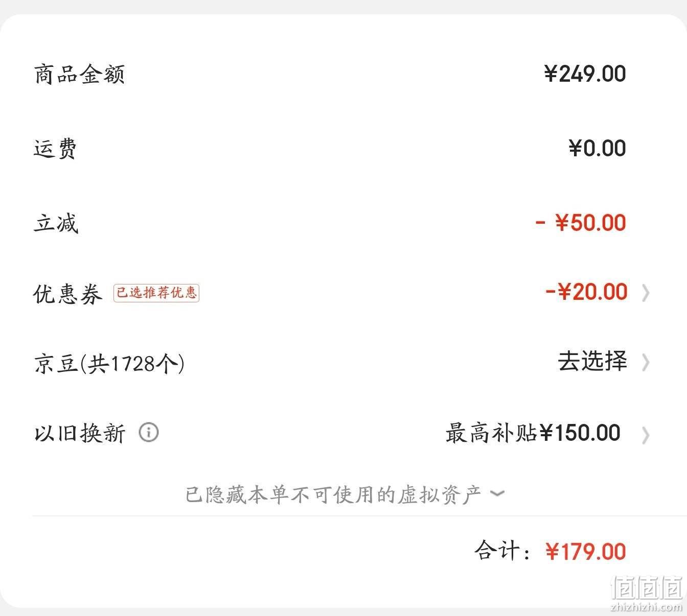Open the 优惠券 row
The width and height of the screenshot is (687, 616).
343,293
